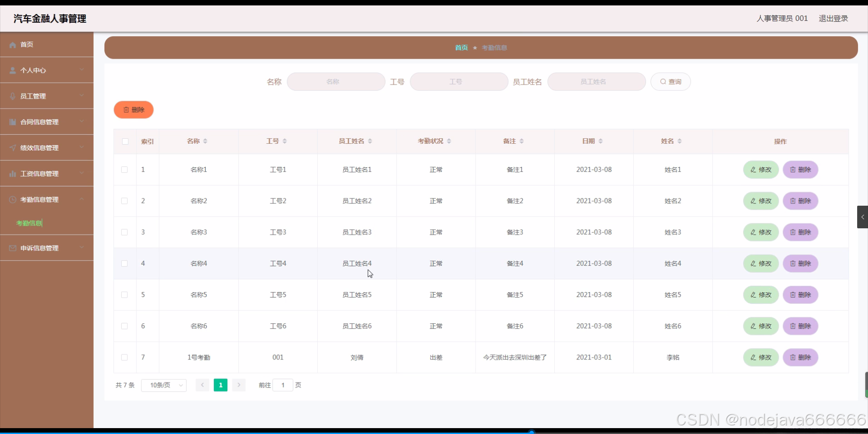The width and height of the screenshot is (868, 434).
Task: Click the trash icon in row 名称4's 删除
Action: point(793,264)
